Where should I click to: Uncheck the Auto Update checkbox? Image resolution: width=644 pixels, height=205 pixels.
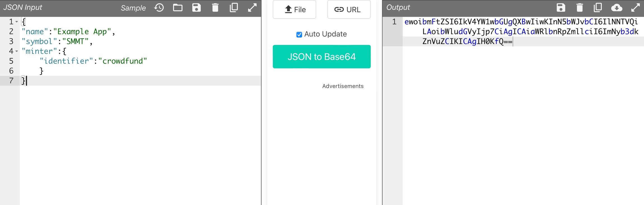pos(299,34)
